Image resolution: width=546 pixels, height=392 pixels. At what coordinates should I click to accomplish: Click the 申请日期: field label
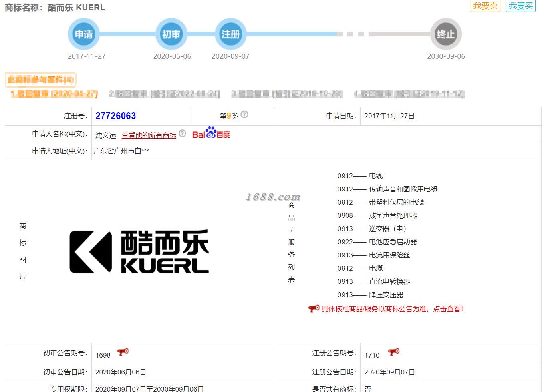(341, 116)
